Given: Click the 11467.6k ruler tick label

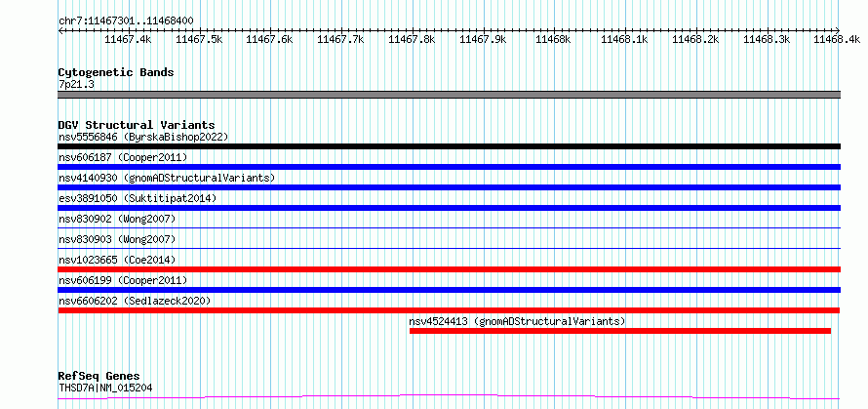Looking at the screenshot, I should (269, 39).
